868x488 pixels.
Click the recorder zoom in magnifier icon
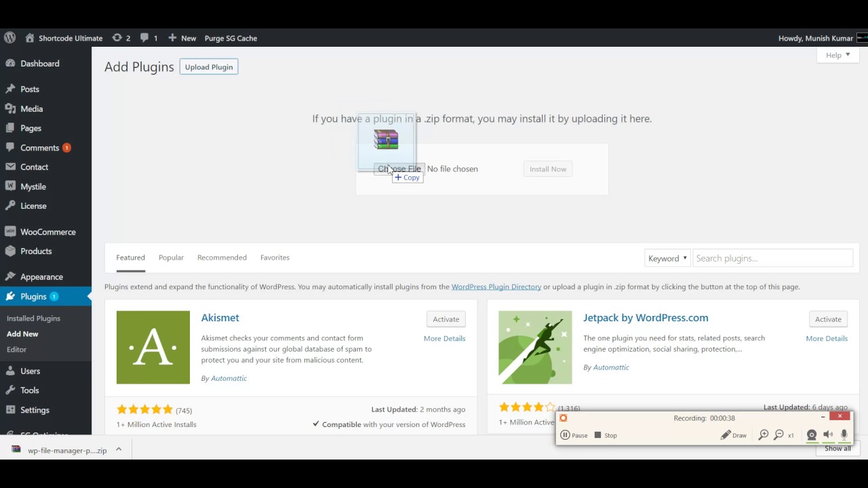[764, 435]
